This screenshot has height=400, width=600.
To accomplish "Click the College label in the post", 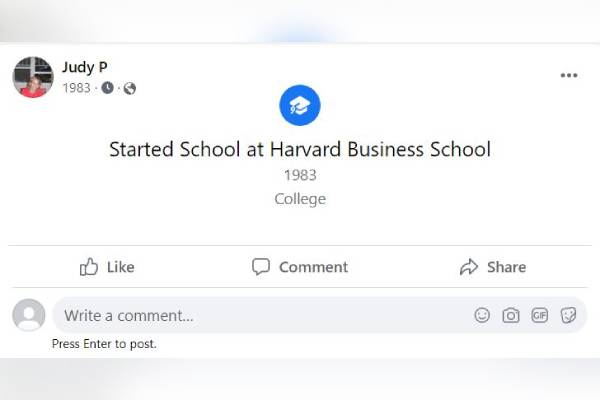I will (300, 199).
